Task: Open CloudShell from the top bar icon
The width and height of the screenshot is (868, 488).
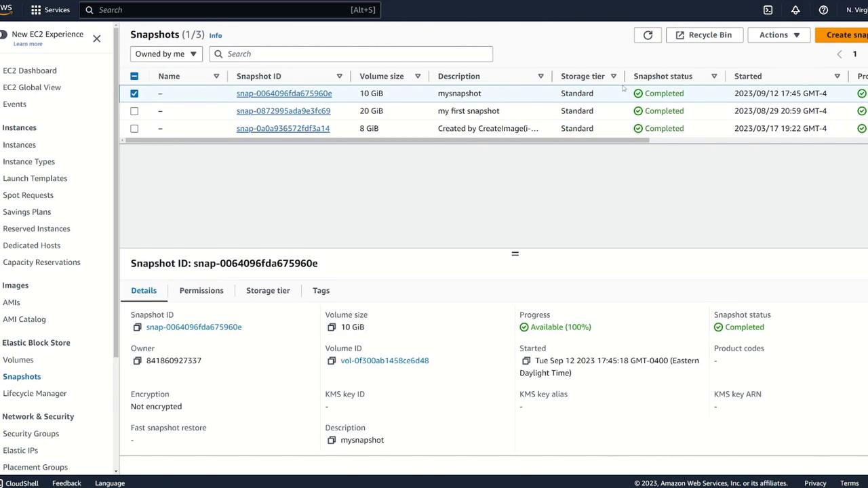Action: [x=768, y=10]
